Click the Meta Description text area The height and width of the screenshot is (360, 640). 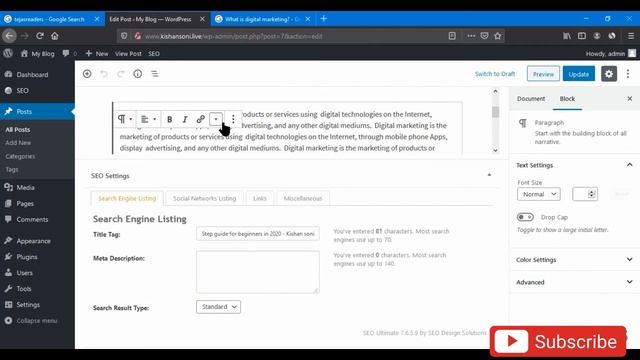258,272
